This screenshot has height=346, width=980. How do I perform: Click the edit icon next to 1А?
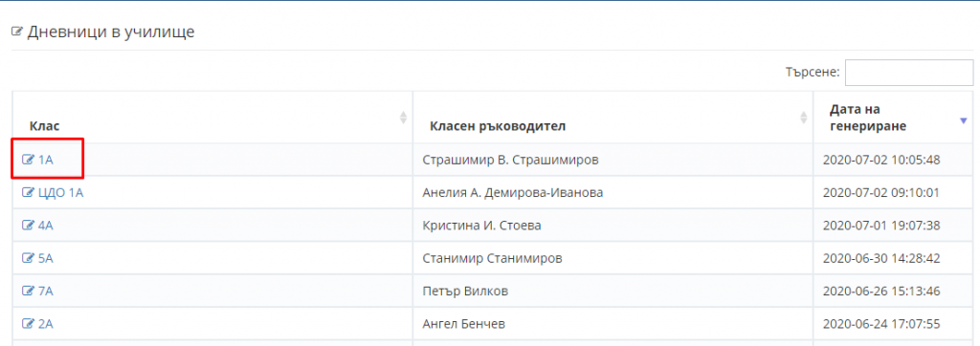tap(28, 160)
